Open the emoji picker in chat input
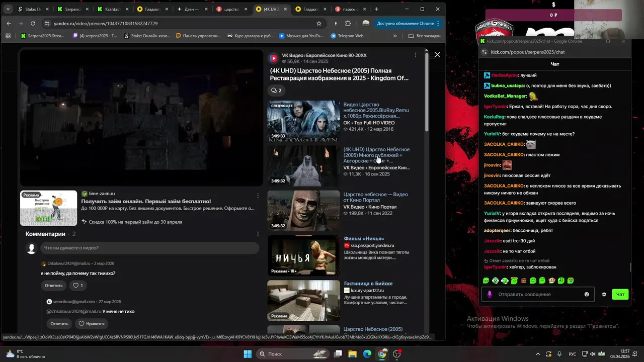 [x=587, y=294]
